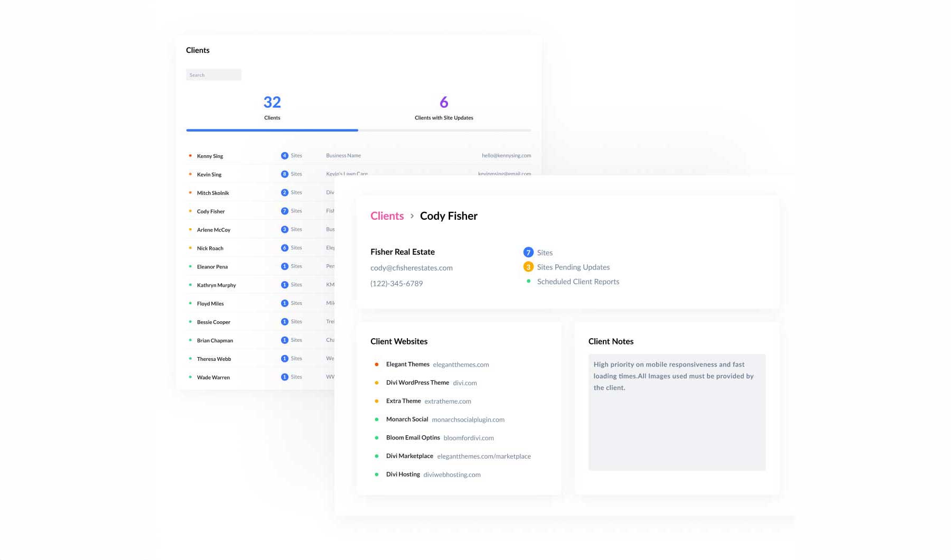Select the Divi Hosting site name
951x560 pixels.
403,474
